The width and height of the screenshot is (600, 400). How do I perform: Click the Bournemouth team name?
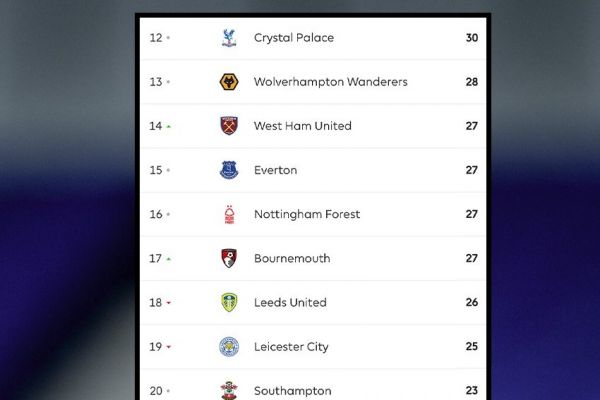292,258
